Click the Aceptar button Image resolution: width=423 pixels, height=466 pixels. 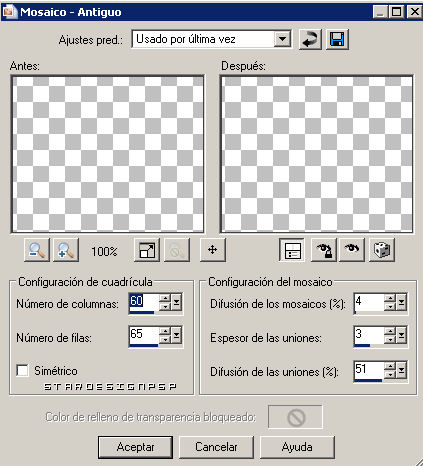click(135, 447)
